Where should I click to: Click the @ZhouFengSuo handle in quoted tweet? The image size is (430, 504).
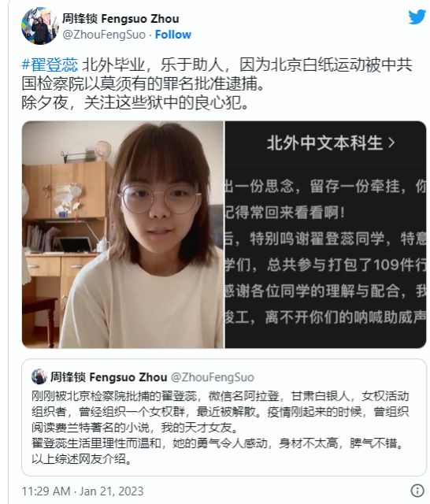click(x=213, y=377)
